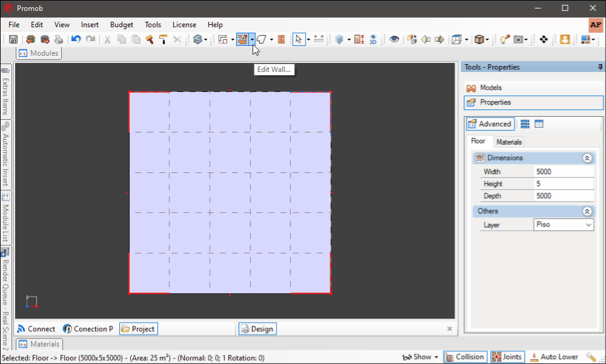
Task: Open the Models section in Tools panel
Action: point(533,88)
